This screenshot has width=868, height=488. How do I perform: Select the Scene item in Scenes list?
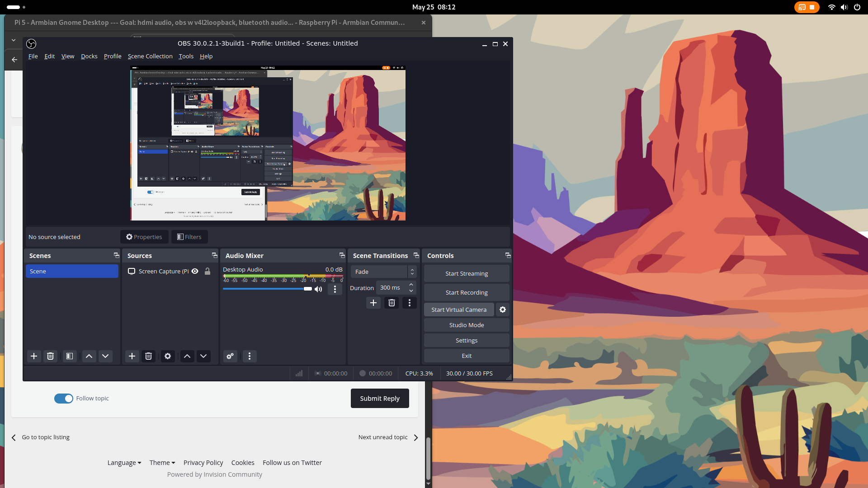[72, 271]
